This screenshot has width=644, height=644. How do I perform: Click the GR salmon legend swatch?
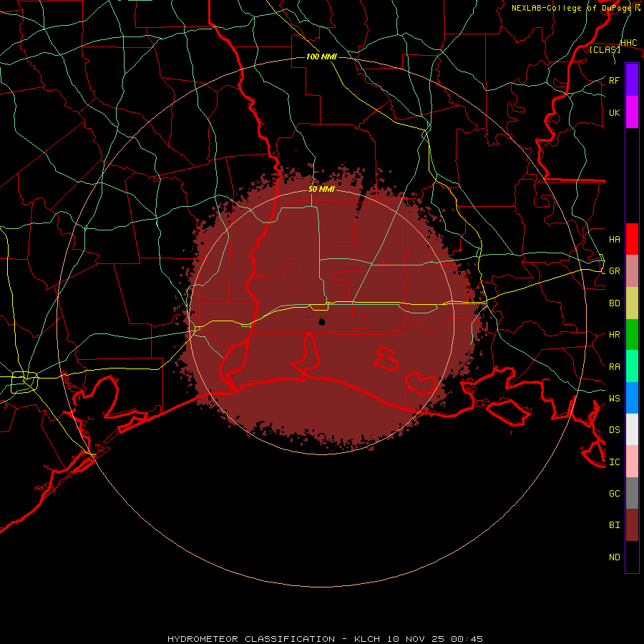pyautogui.click(x=632, y=271)
